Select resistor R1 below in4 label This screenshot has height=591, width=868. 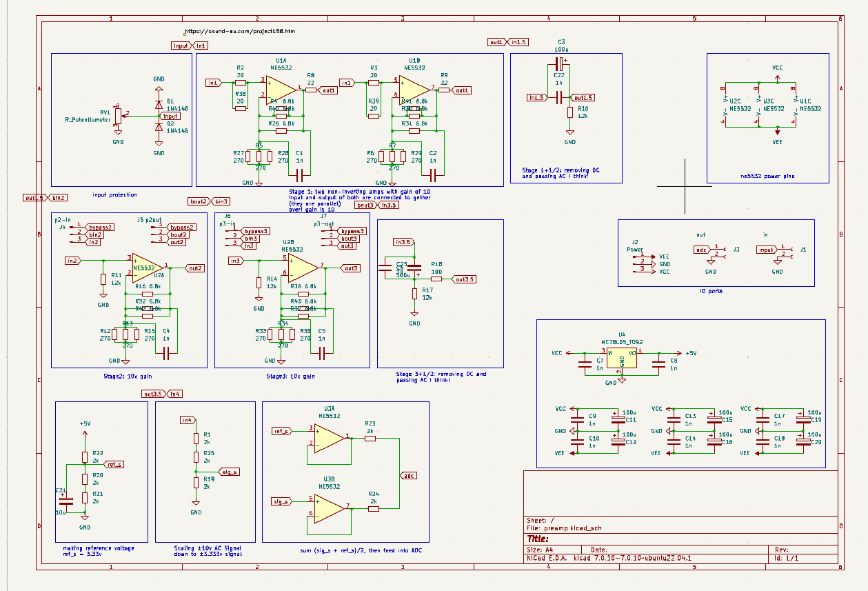[x=196, y=439]
